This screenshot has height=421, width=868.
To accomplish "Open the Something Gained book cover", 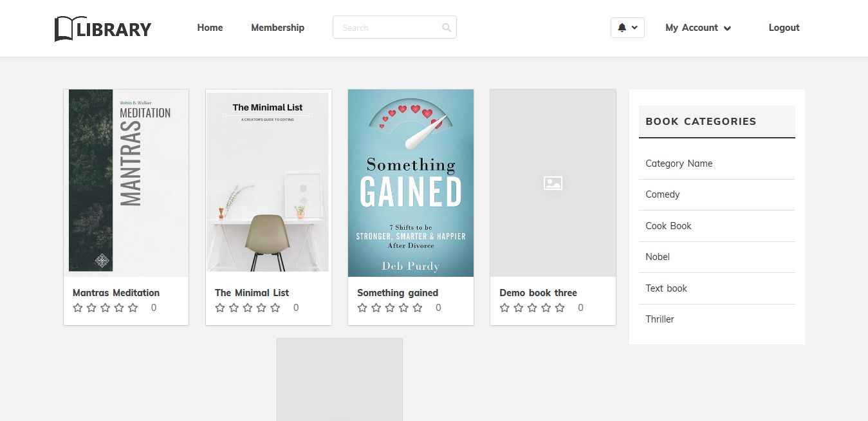I will [x=411, y=183].
